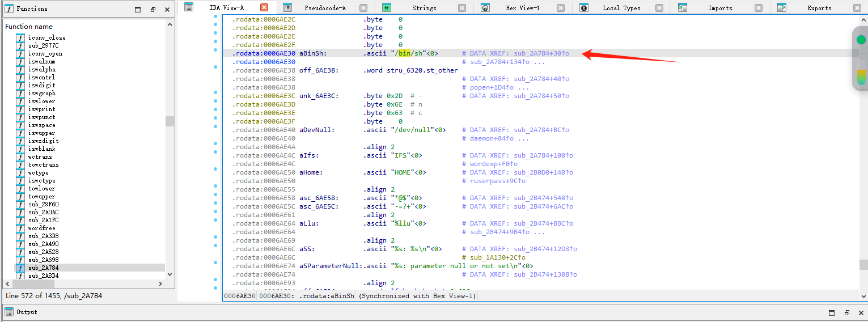
Task: Close the Strings tab
Action: tap(462, 8)
